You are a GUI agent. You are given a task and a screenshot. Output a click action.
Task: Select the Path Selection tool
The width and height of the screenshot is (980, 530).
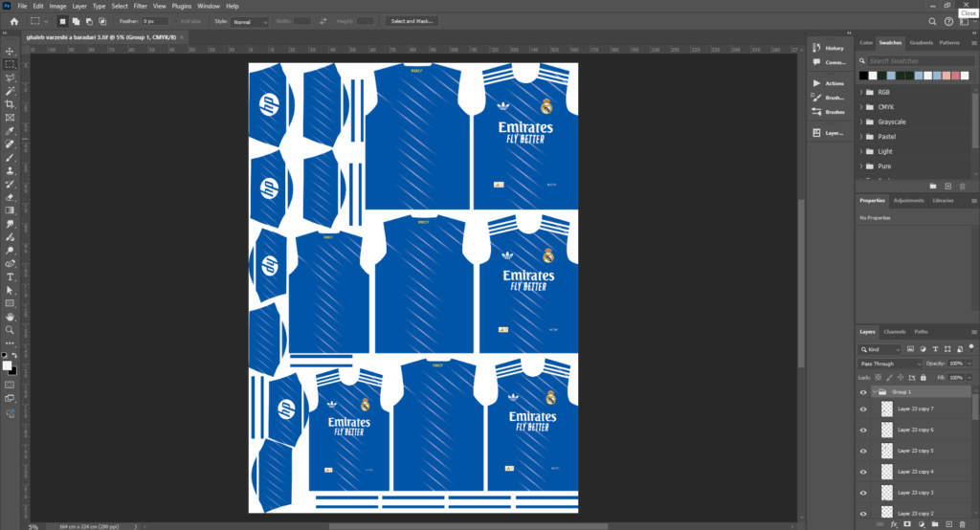click(10, 291)
